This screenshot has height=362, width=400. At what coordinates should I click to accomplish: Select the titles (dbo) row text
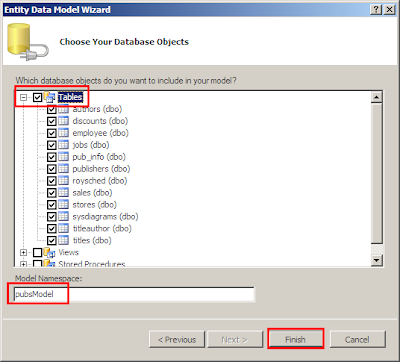(x=92, y=241)
